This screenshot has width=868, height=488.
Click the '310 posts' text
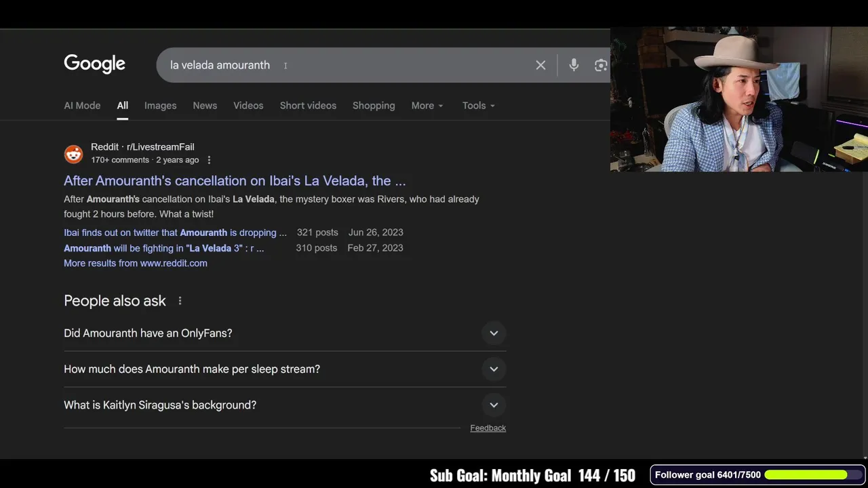click(x=316, y=248)
